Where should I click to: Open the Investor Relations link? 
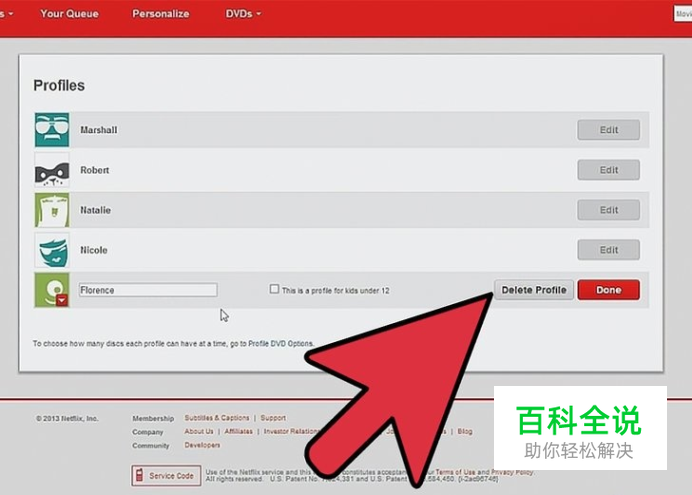290,431
